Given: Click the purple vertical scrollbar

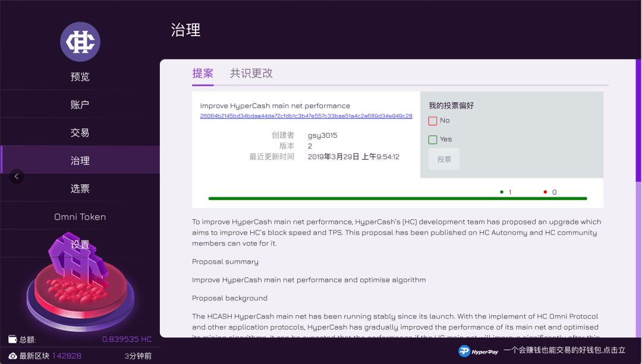Looking at the screenshot, I should pyautogui.click(x=638, y=121).
